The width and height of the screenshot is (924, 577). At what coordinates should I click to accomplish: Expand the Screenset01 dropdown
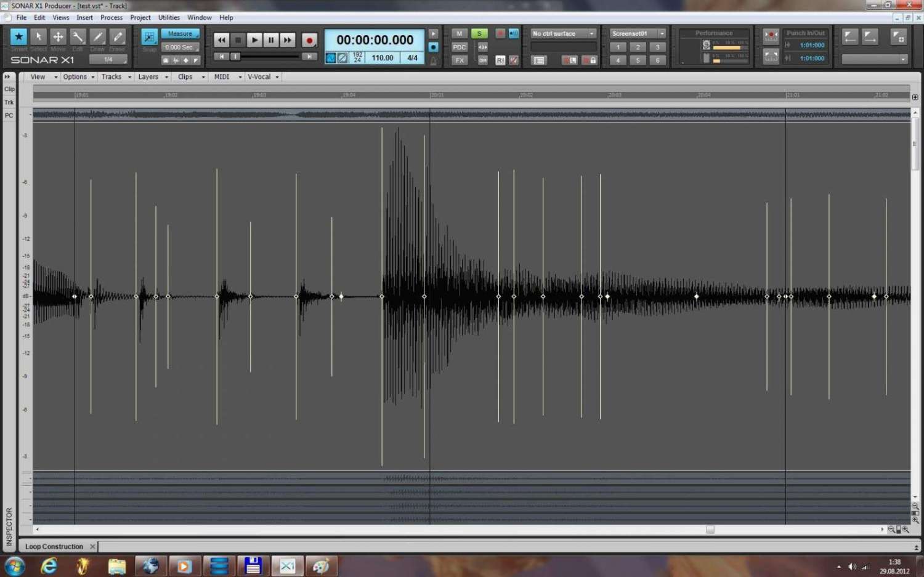pyautogui.click(x=638, y=33)
